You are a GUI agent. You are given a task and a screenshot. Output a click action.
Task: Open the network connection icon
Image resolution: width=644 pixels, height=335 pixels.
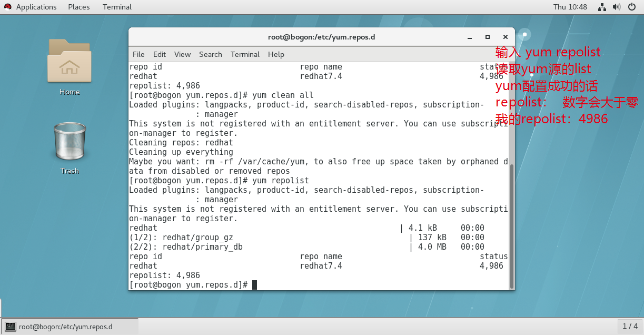coord(602,7)
